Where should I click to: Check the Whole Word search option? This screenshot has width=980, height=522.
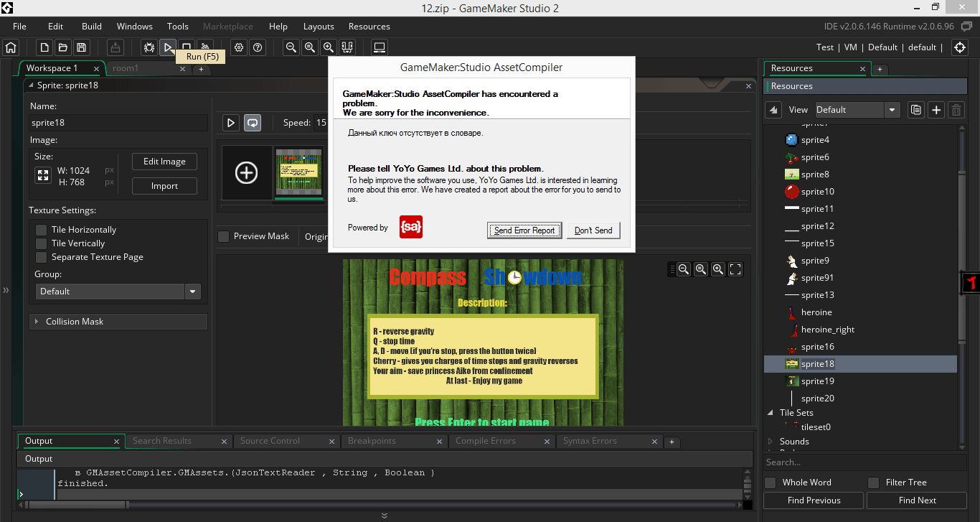coord(770,483)
